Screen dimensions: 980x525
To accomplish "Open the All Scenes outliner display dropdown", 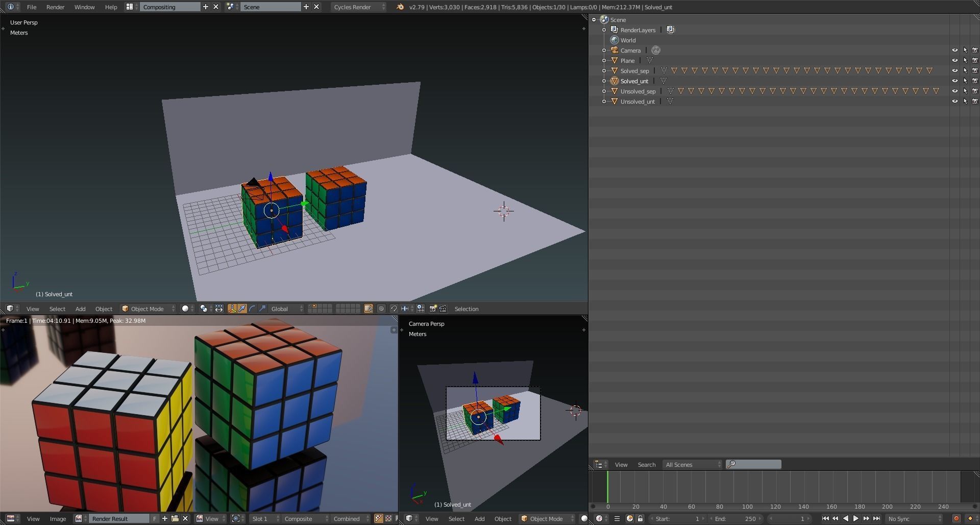I will 693,465.
